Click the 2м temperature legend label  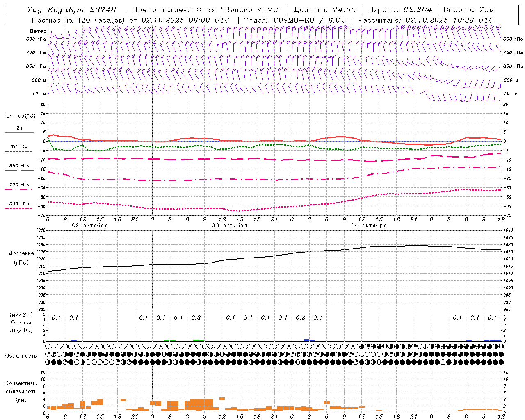click(19, 128)
